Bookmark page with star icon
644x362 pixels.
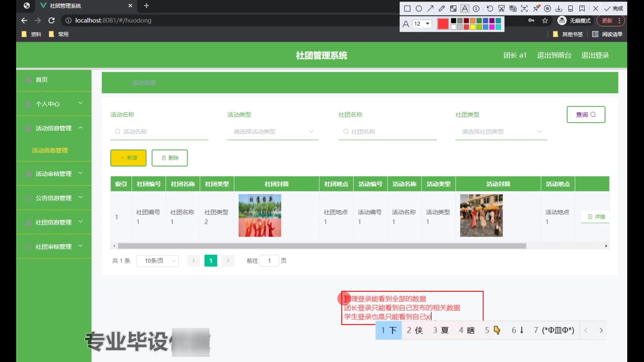(545, 21)
